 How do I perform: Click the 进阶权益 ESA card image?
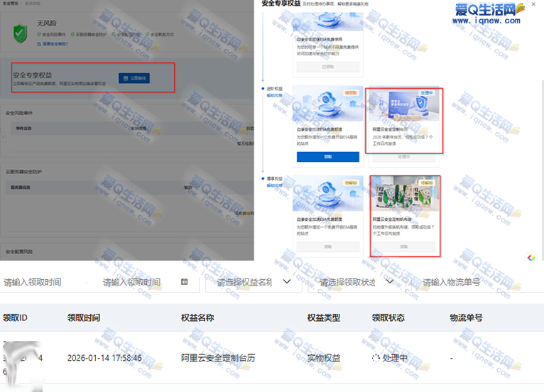click(x=328, y=104)
